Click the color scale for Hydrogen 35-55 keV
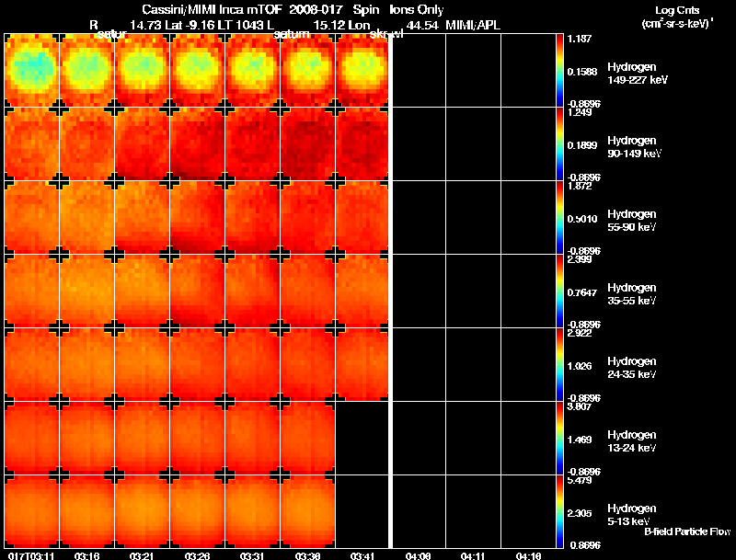Screen dimensions: 736x560 559,291
